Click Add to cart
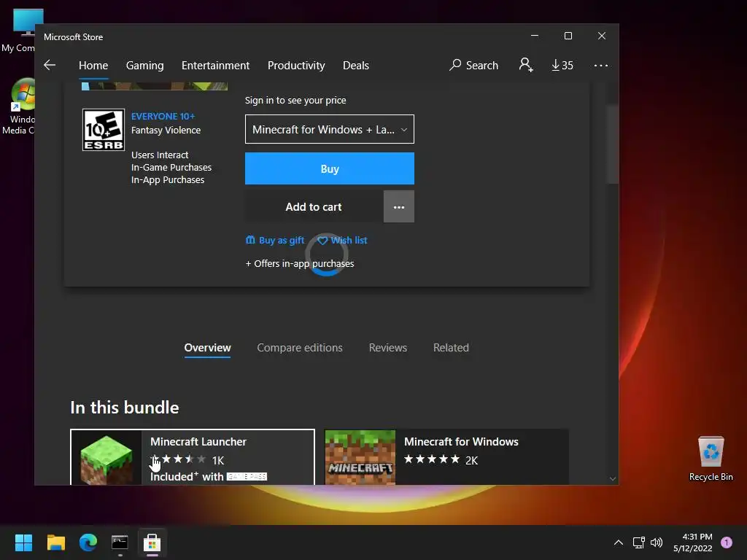 point(314,206)
